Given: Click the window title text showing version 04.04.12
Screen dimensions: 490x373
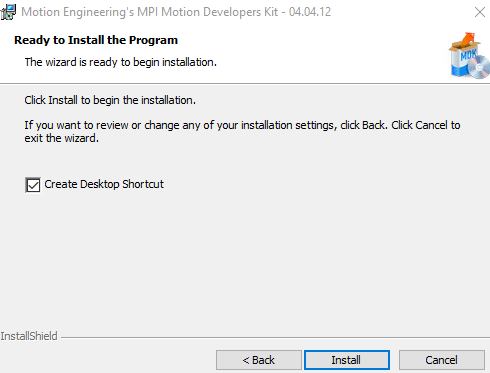Looking at the screenshot, I should 176,12.
